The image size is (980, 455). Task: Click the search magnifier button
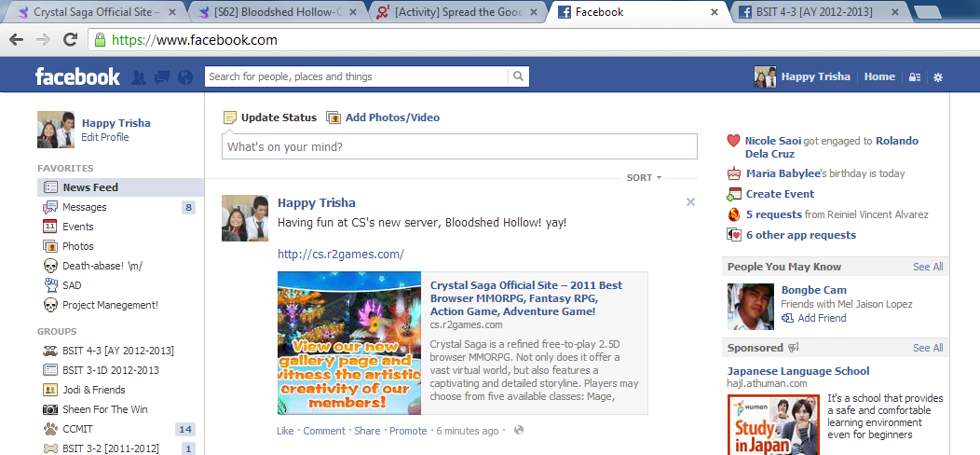[518, 76]
